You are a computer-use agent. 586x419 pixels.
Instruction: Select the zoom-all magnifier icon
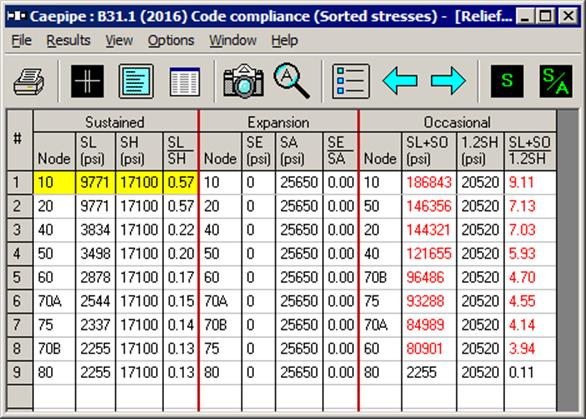[x=292, y=81]
